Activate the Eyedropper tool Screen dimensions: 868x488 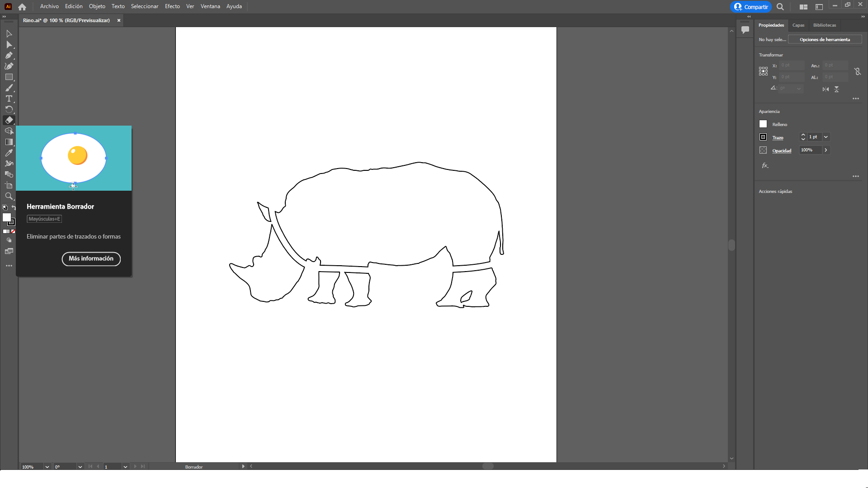tap(9, 153)
